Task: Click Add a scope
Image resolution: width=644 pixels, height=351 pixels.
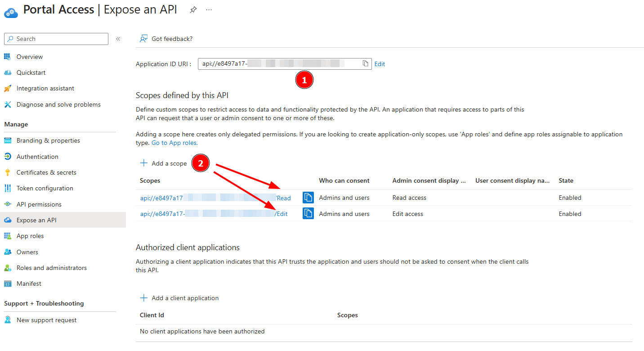Action: [x=164, y=163]
